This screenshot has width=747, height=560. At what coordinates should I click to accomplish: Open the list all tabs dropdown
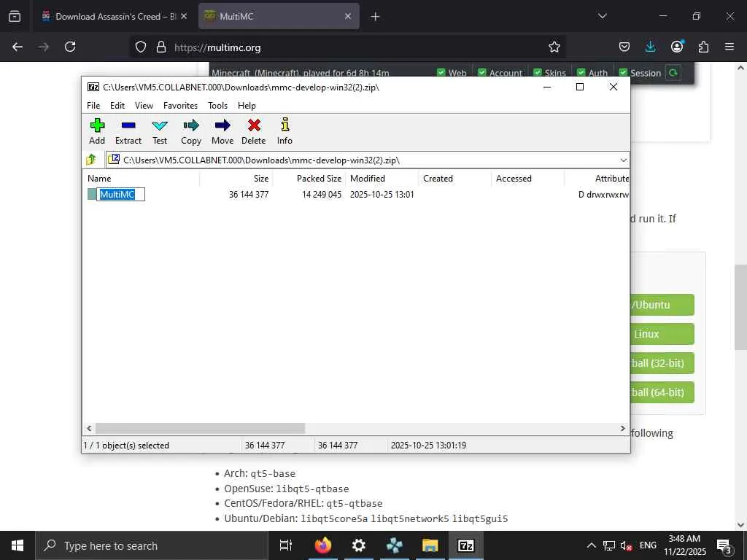point(602,16)
